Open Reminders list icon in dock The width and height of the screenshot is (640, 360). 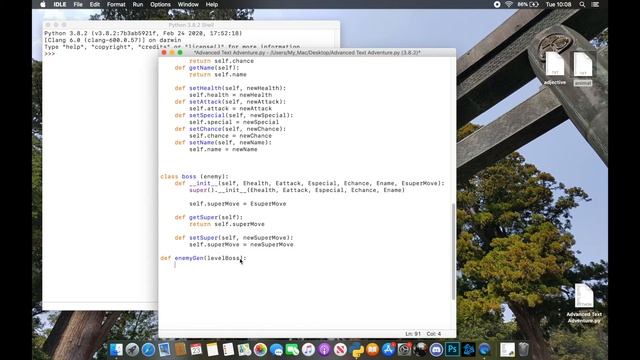(x=228, y=349)
